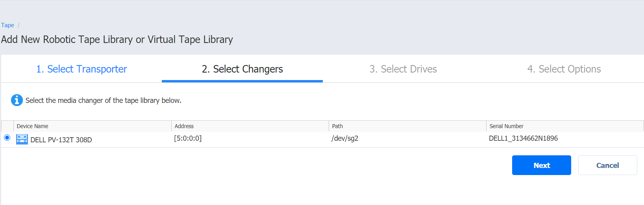644x205 pixels.
Task: Open the Select Options step
Action: click(x=564, y=69)
